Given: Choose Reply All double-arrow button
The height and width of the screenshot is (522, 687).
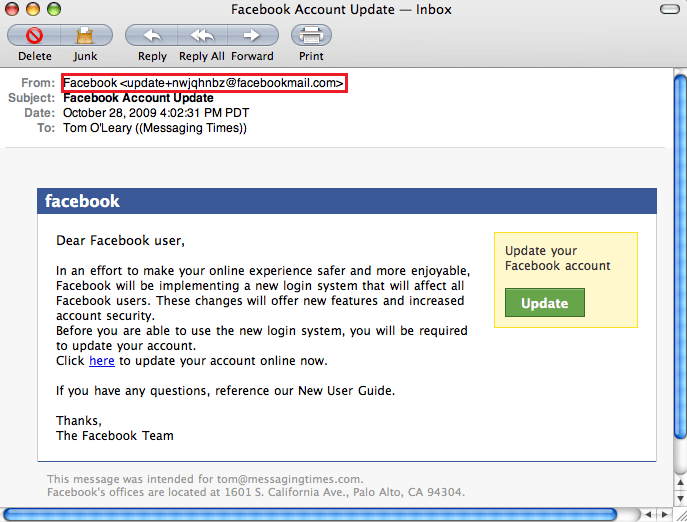Looking at the screenshot, I should point(202,36).
